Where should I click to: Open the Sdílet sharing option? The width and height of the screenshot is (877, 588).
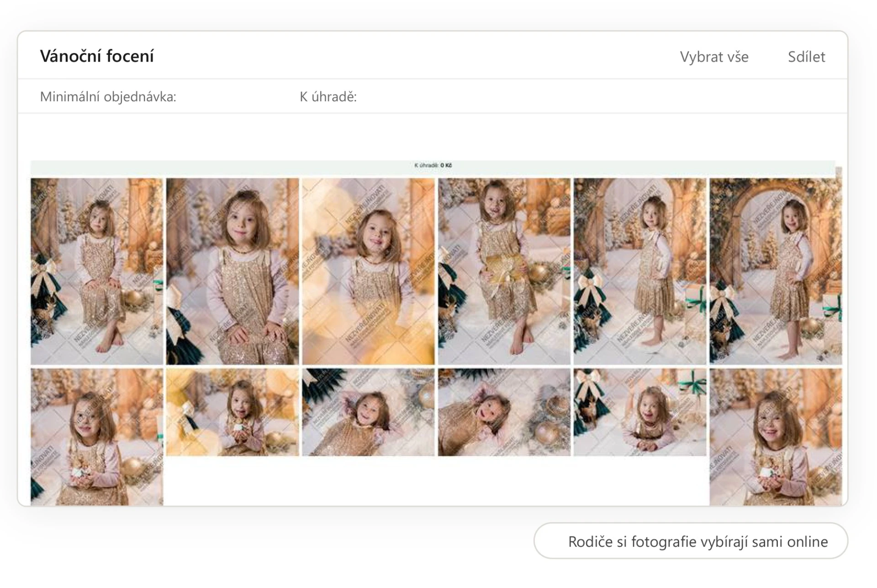[x=806, y=57]
